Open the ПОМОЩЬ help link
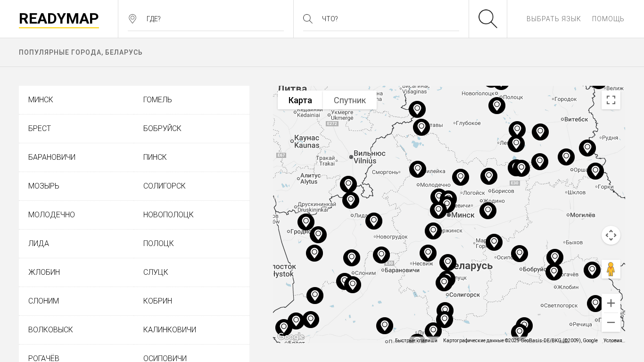 (608, 19)
